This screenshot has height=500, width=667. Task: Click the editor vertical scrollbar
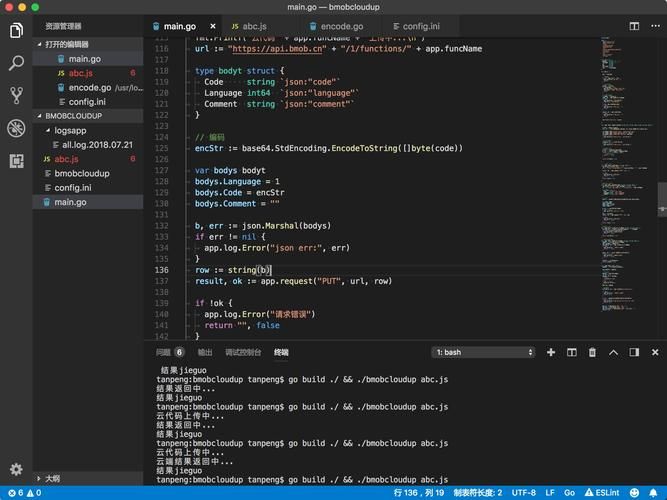(x=662, y=200)
